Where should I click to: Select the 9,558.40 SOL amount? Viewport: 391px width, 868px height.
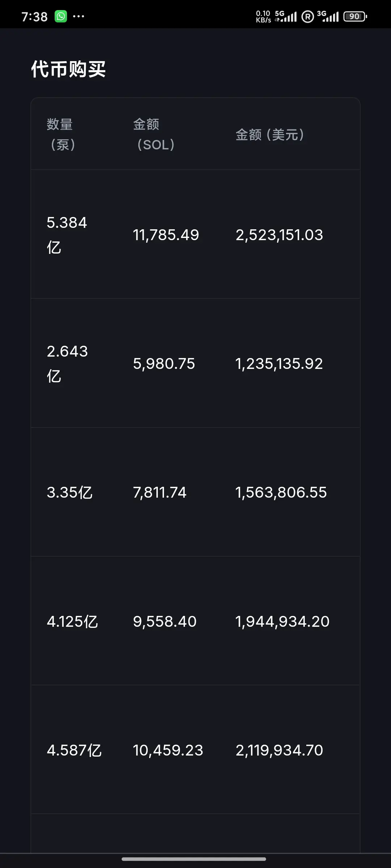165,622
